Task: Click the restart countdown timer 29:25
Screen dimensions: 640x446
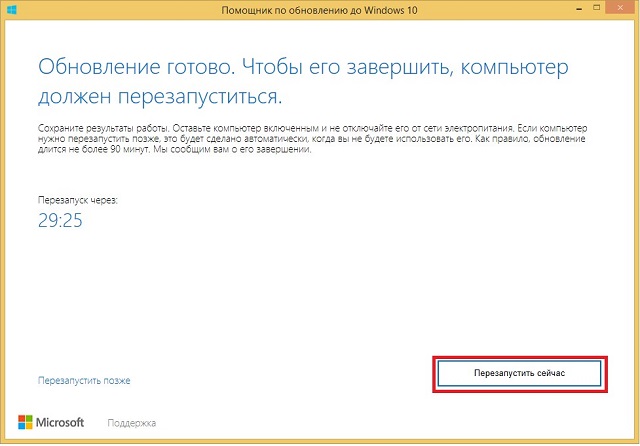Action: coord(60,220)
